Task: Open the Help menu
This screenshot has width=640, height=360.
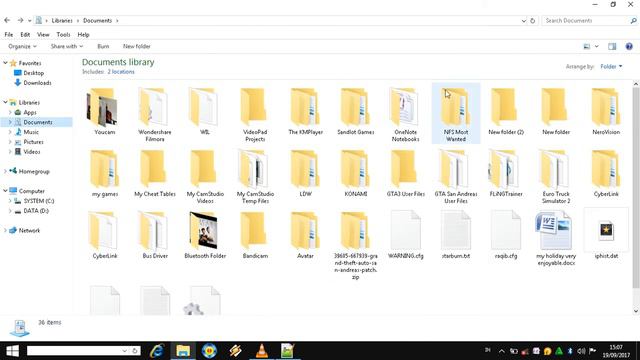Action: coord(83,35)
